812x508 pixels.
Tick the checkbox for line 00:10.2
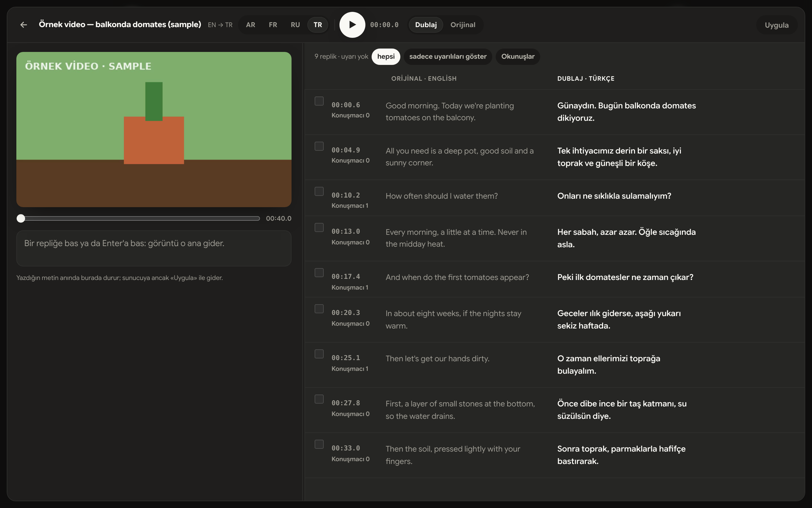click(x=319, y=192)
